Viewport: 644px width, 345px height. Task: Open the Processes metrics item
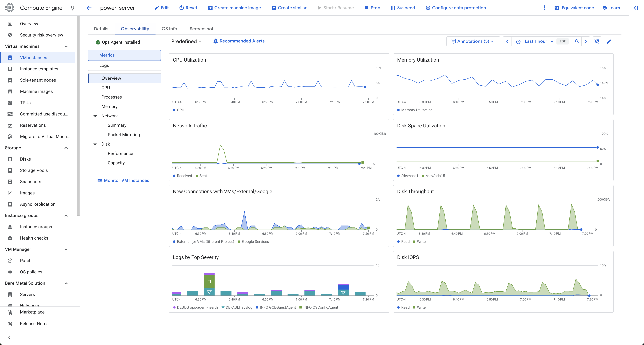112,97
